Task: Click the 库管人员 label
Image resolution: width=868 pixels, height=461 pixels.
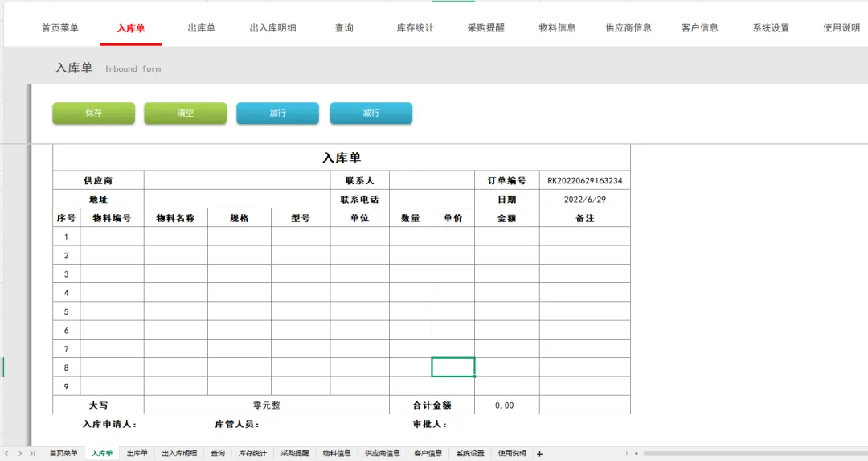Action: pos(237,424)
